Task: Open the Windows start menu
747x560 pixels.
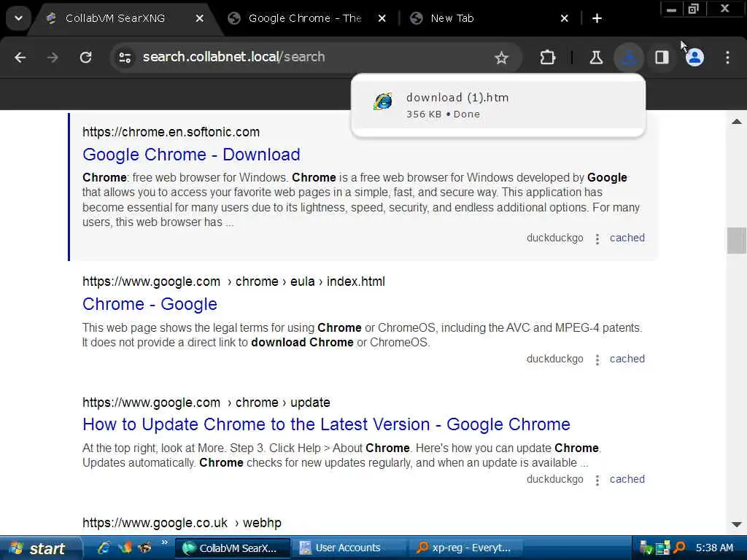Action: pos(39,548)
